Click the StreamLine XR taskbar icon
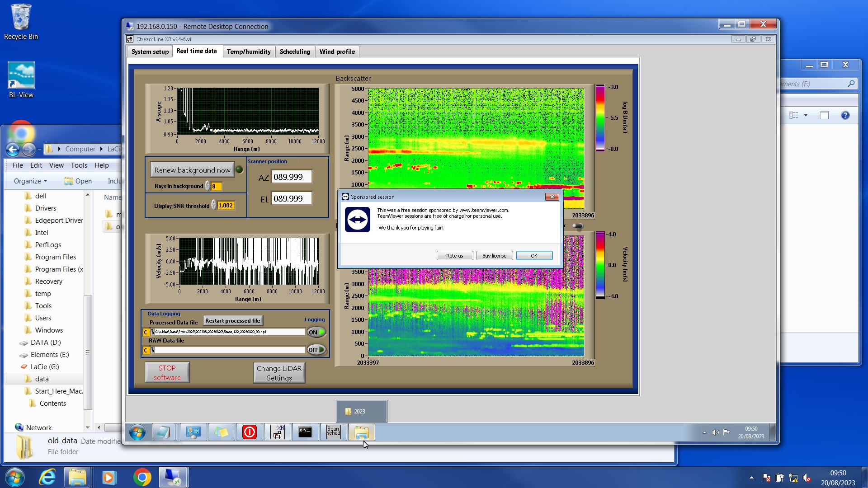This screenshot has height=488, width=868. pos(277,432)
